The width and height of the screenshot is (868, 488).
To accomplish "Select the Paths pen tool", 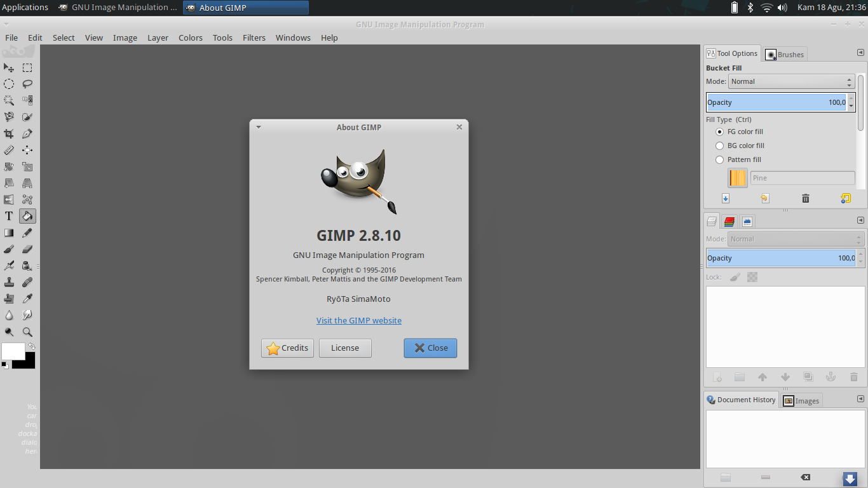I will (x=27, y=133).
